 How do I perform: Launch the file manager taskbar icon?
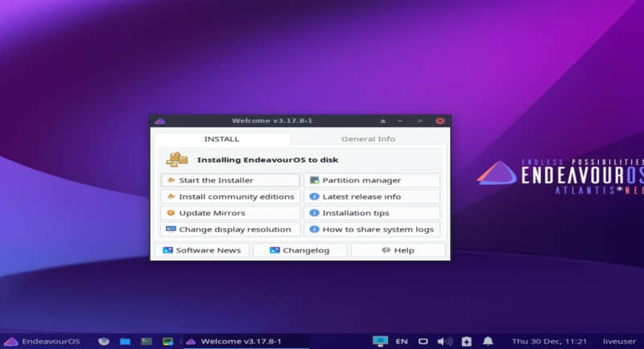pos(125,341)
